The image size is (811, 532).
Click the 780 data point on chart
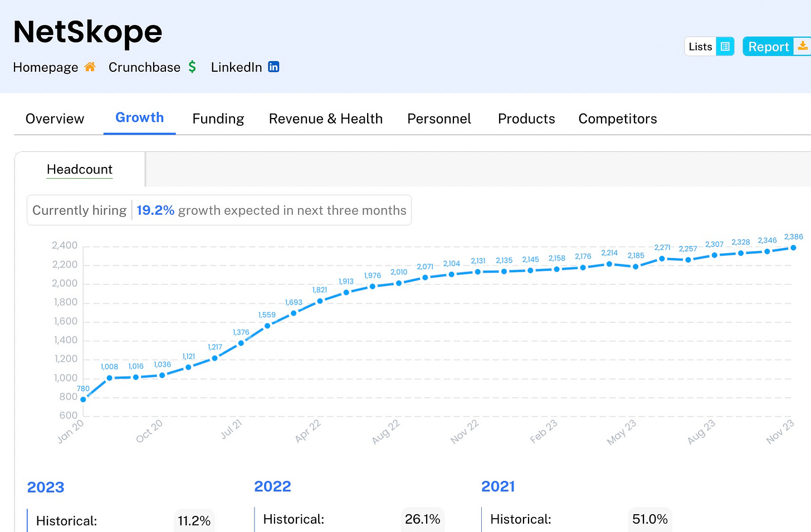pos(83,400)
